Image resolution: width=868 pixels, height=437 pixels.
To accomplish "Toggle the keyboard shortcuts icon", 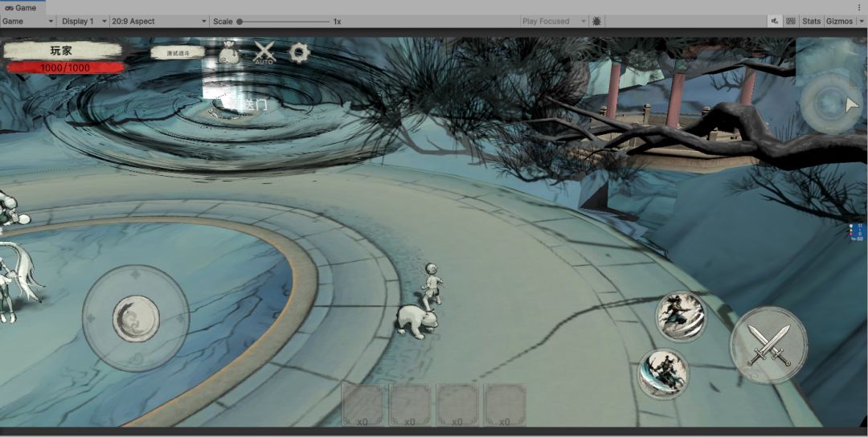I will pyautogui.click(x=791, y=21).
